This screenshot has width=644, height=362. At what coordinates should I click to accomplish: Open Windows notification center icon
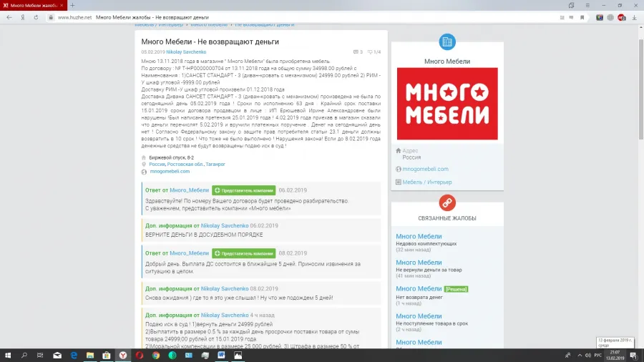click(634, 356)
